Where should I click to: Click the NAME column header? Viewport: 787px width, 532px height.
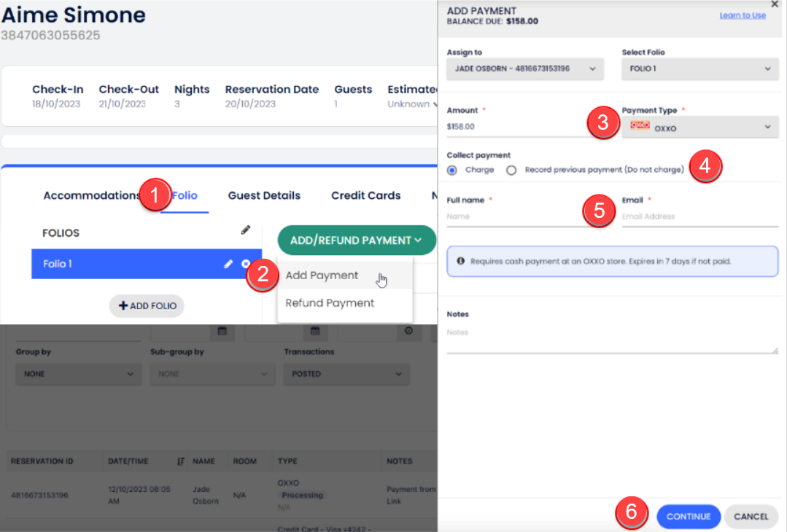(x=203, y=461)
